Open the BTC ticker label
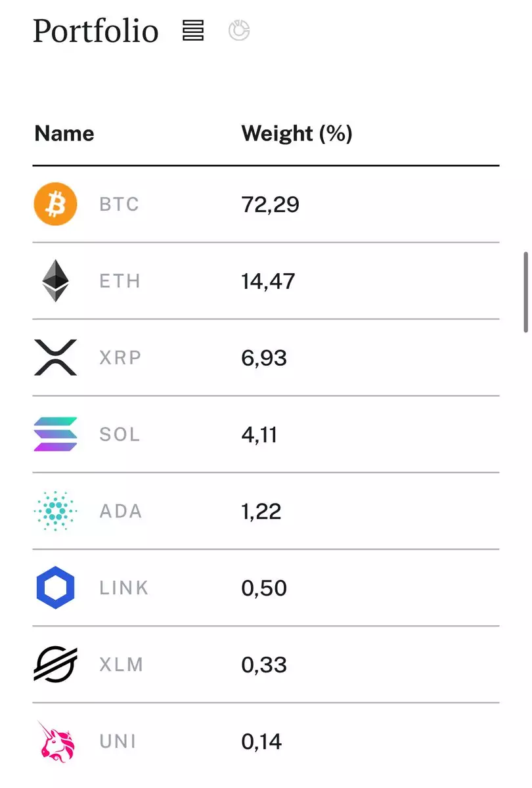The width and height of the screenshot is (532, 788). (120, 204)
